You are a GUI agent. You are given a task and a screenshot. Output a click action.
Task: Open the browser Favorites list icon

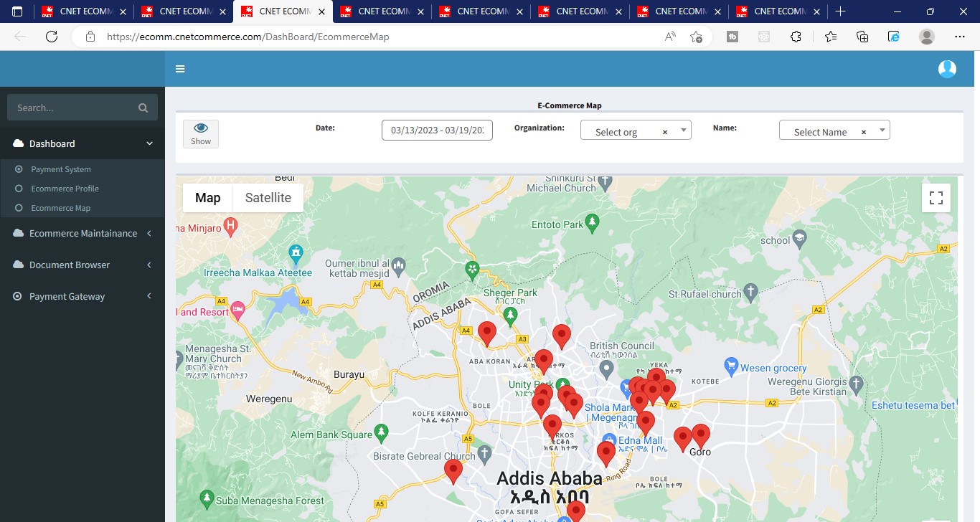831,37
